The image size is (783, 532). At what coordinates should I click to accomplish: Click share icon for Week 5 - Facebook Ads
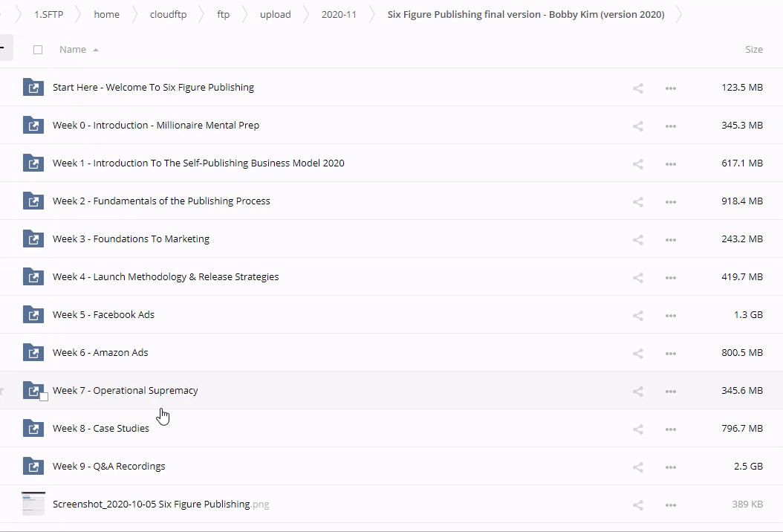637,315
